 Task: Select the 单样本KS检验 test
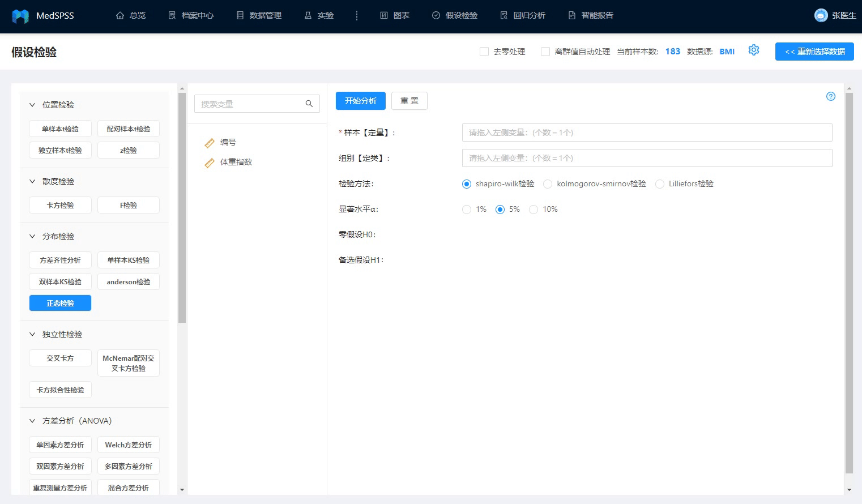coord(129,260)
